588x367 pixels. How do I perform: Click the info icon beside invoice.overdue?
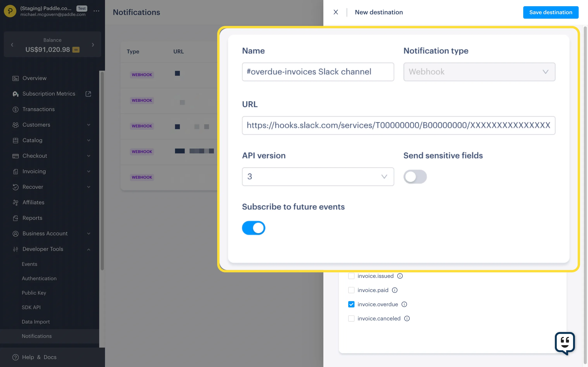pos(404,304)
